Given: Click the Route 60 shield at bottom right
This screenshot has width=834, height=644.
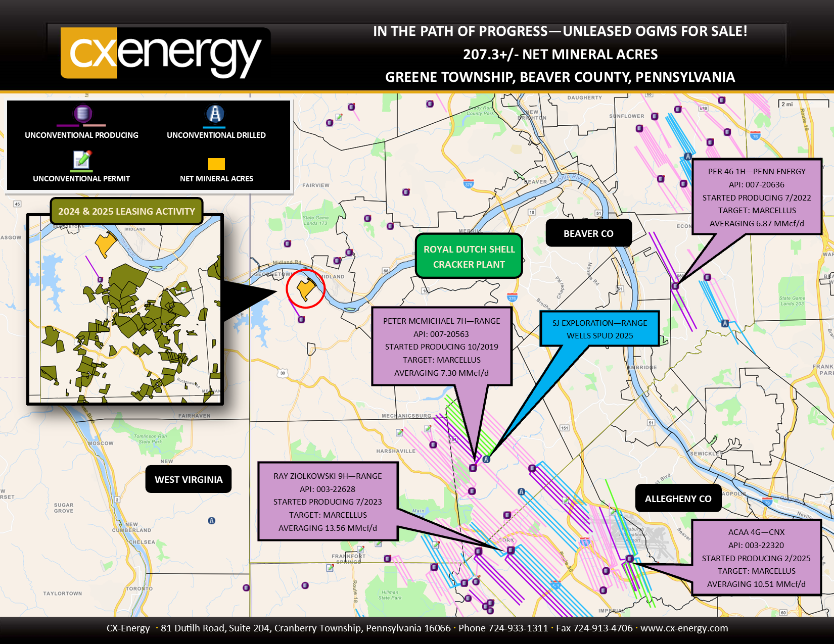Looking at the screenshot, I should [x=783, y=612].
